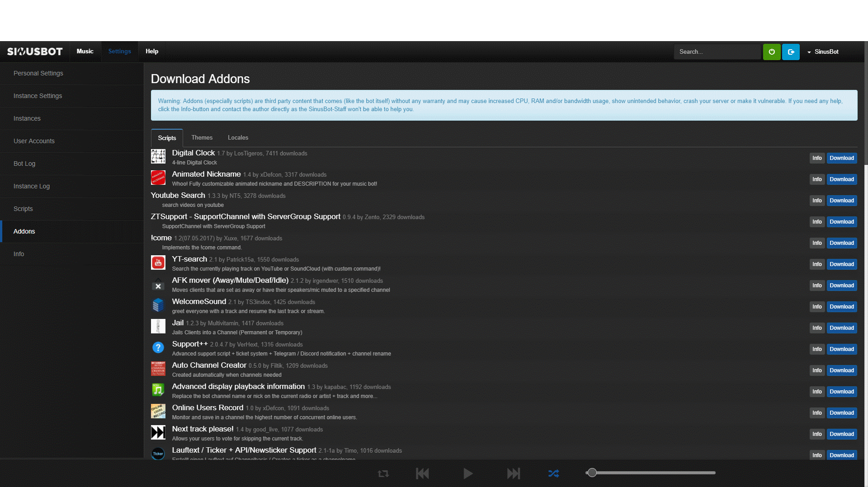Click the Support++ question mark icon
This screenshot has width=868, height=487.
tap(158, 347)
